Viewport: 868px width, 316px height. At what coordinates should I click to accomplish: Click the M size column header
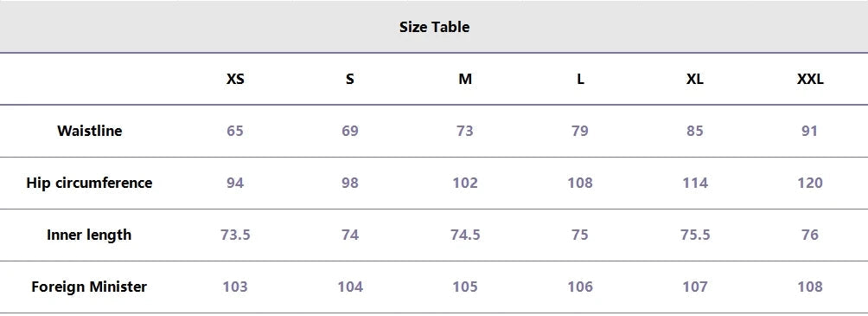465,79
